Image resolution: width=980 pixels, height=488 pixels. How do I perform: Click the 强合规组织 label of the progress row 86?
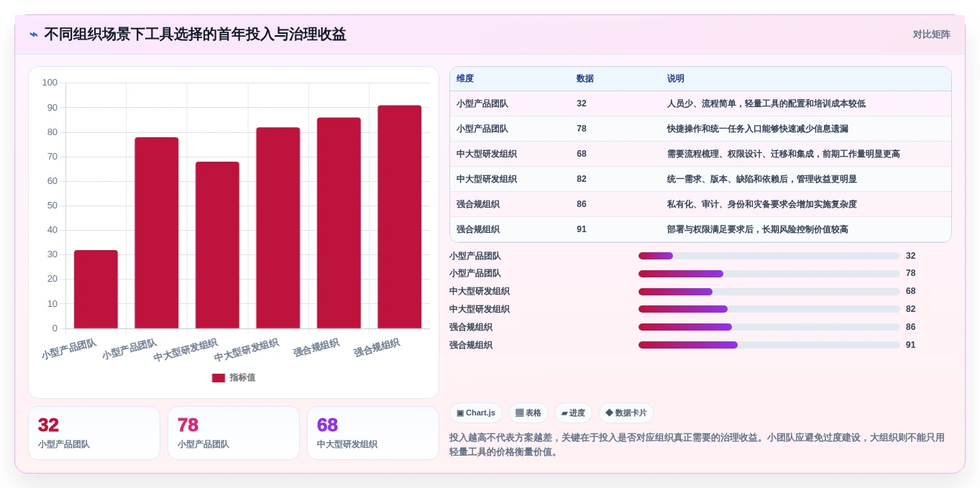[471, 327]
